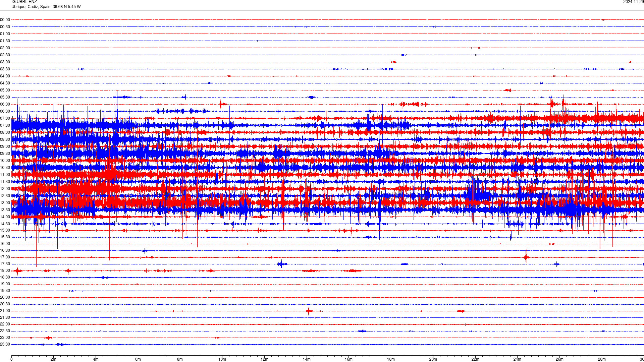
Task: Click the 4m tick on time axis
Action: 96,359
